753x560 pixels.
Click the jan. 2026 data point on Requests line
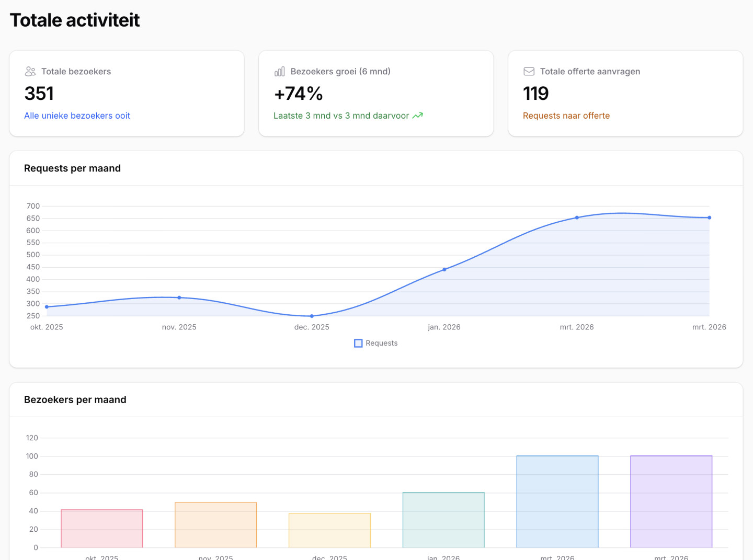(444, 269)
